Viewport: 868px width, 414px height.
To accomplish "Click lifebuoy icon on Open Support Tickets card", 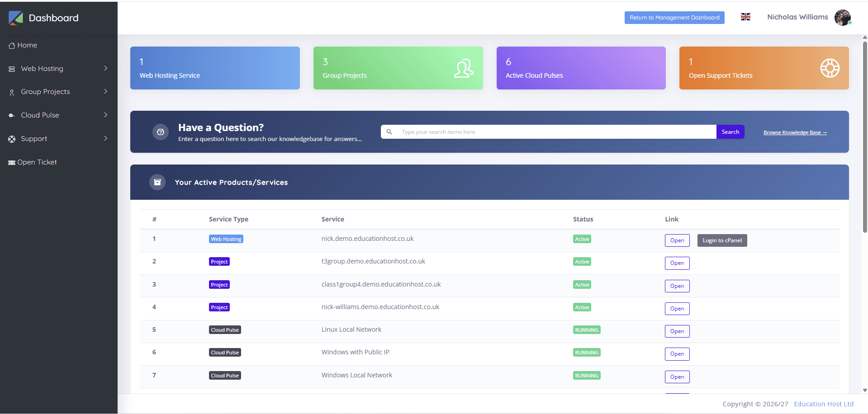I will pyautogui.click(x=830, y=68).
